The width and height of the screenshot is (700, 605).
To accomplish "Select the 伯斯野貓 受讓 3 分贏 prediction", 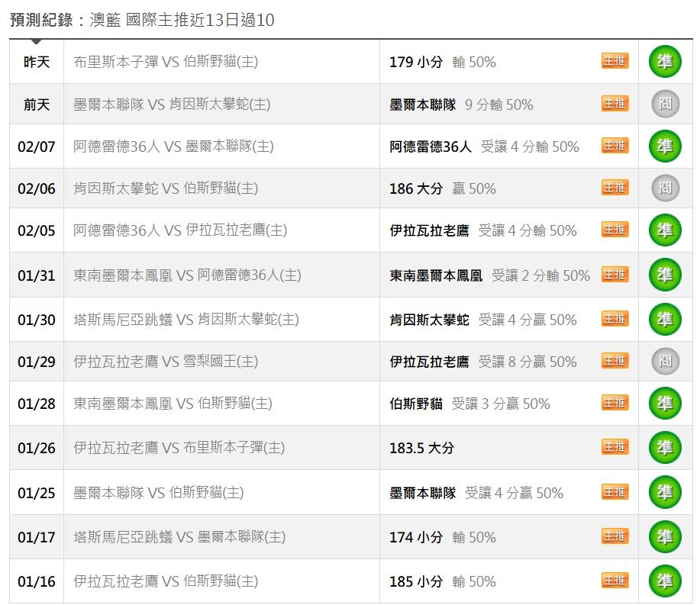I will click(x=469, y=404).
